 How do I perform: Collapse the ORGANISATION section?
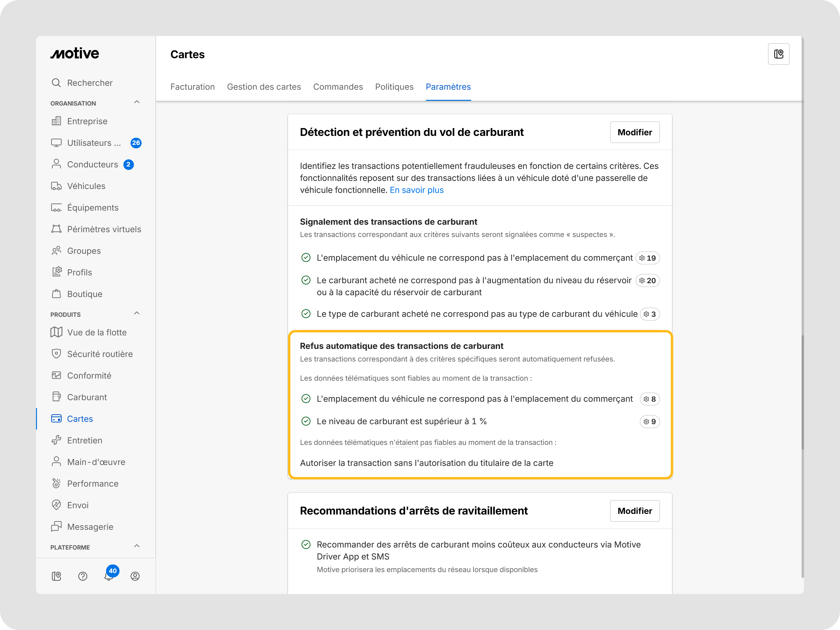(x=137, y=102)
